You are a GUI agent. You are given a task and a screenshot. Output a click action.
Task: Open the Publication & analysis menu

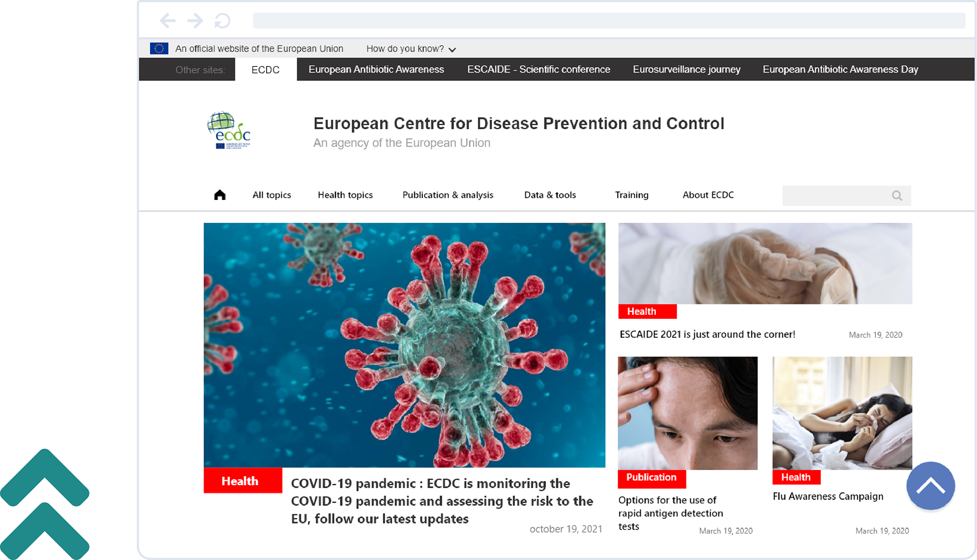[448, 195]
